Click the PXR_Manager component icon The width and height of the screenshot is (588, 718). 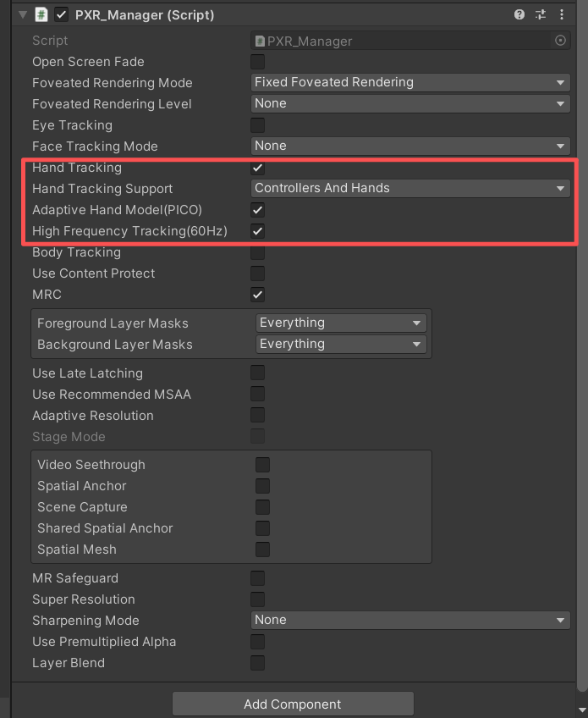click(x=40, y=14)
